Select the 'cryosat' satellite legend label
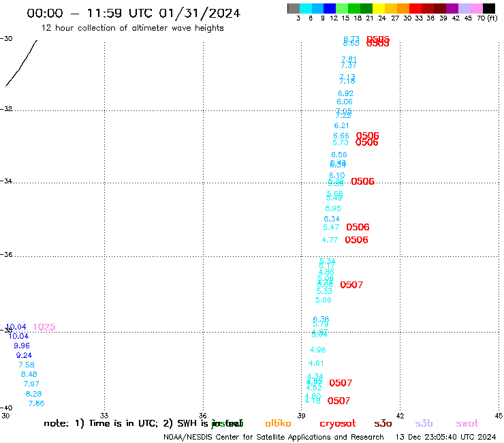Screen dimensions: 504x443 tap(338, 424)
